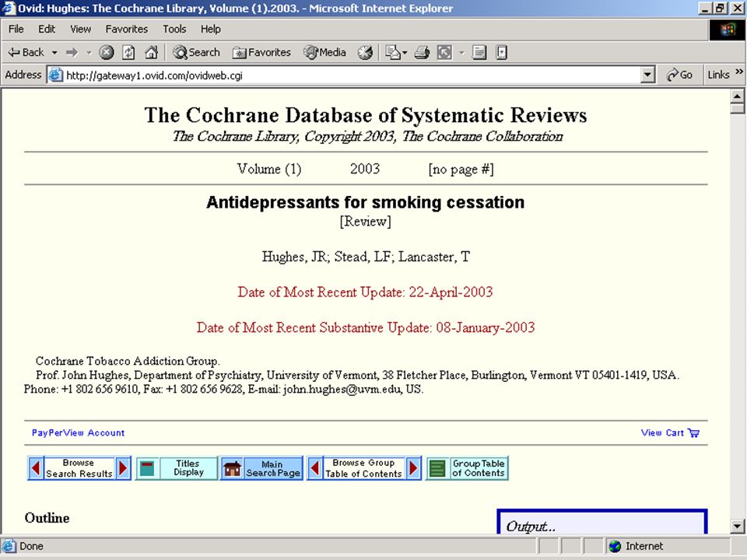Click the Forward arrow in the toolbar
This screenshot has width=747, height=560.
coord(72,52)
